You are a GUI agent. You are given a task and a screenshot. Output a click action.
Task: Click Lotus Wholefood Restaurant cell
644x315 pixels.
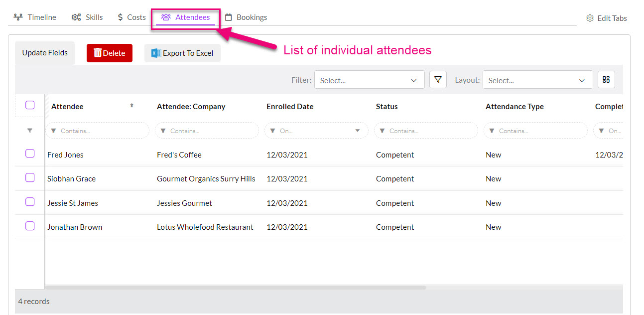(205, 227)
